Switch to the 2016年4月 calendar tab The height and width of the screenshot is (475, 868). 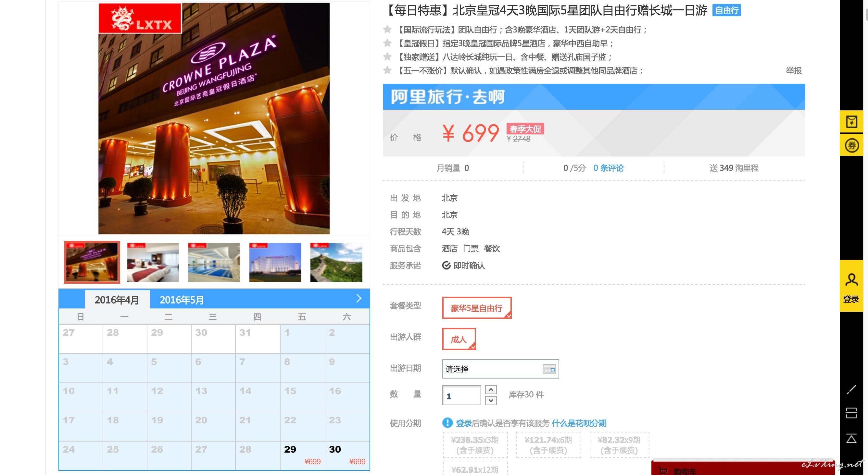point(117,300)
